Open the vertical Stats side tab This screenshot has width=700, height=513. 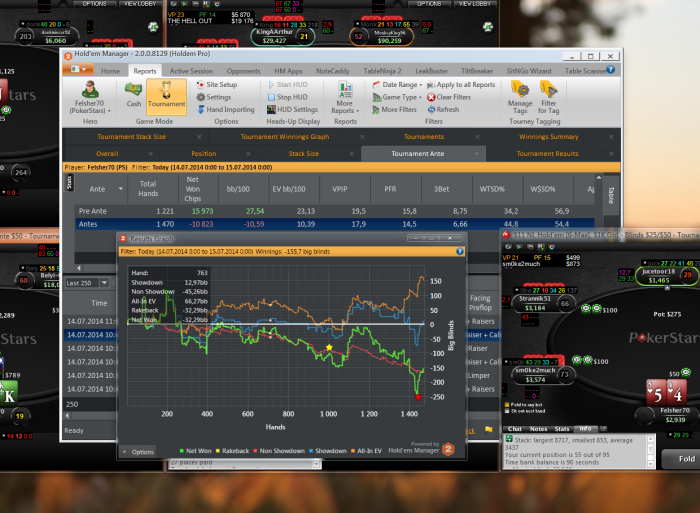[x=70, y=183]
